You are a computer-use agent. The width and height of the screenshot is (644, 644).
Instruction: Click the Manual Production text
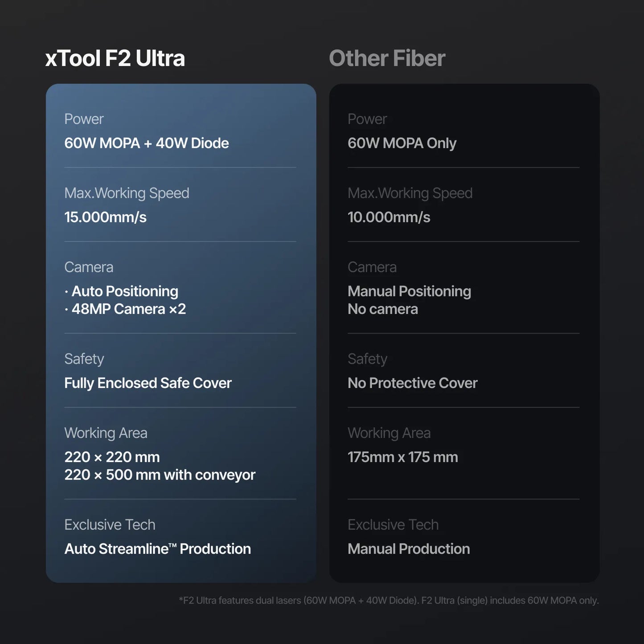pos(409,549)
